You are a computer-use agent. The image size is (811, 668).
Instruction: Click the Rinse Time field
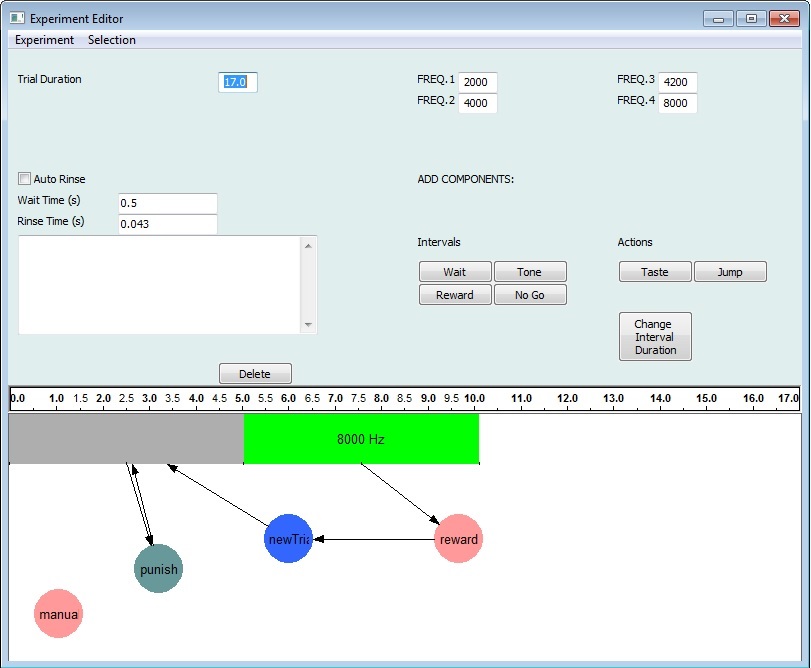(168, 224)
